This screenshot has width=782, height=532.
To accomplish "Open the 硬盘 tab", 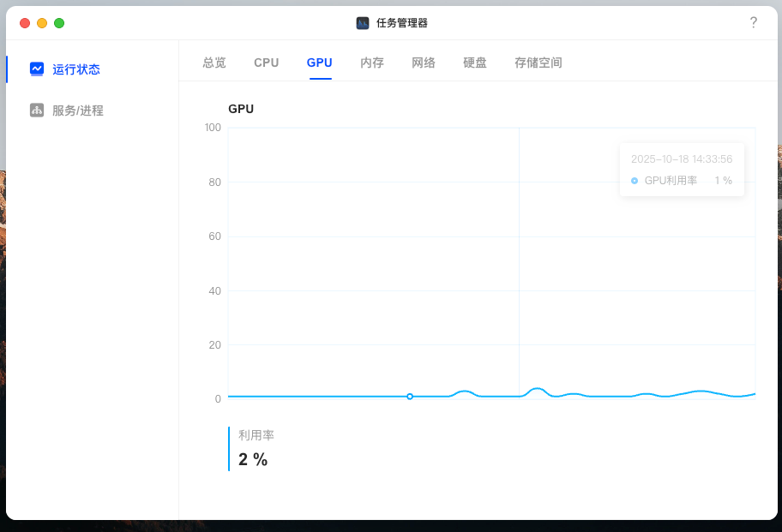I will [474, 63].
